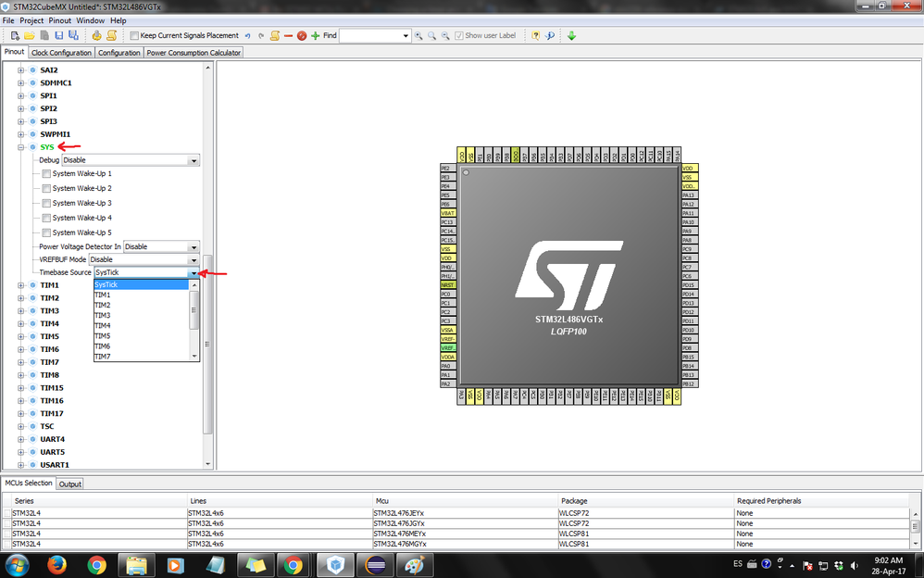Open the Project menu
The width and height of the screenshot is (924, 578).
31,20
